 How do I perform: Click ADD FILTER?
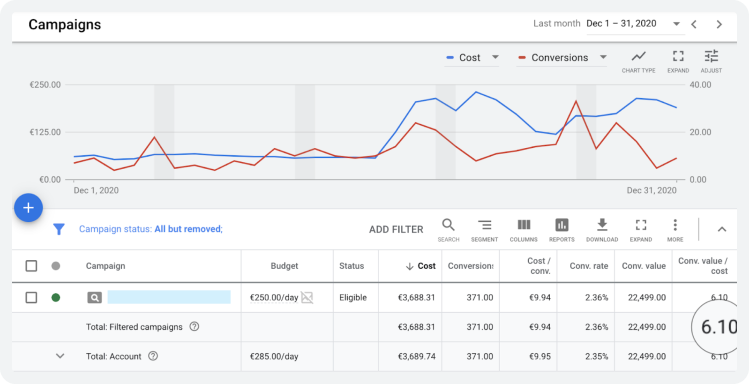396,230
